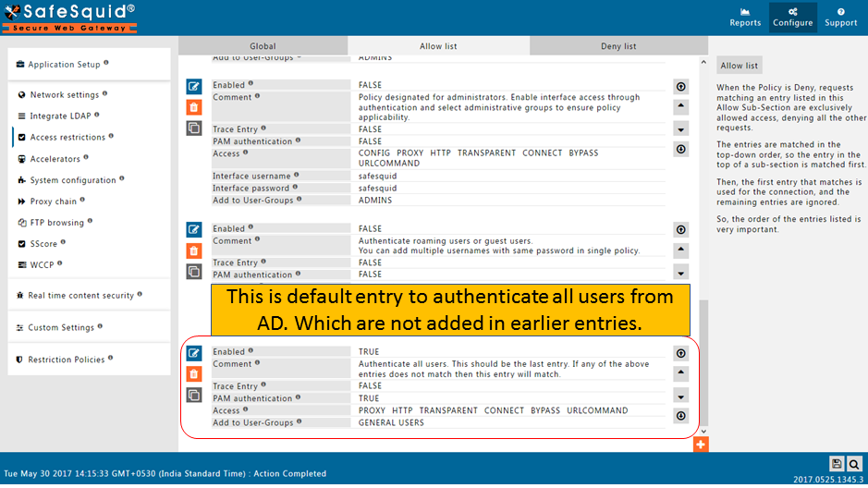The height and width of the screenshot is (488, 868).
Task: Click the save configuration icon
Action: pyautogui.click(x=836, y=464)
